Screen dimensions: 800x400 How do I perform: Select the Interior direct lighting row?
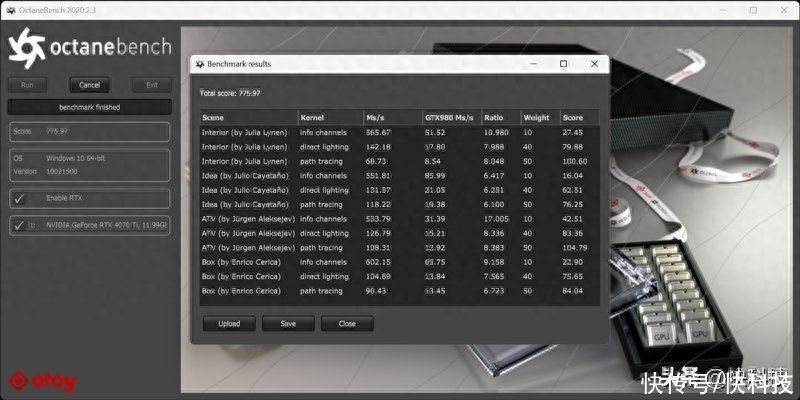tap(399, 147)
